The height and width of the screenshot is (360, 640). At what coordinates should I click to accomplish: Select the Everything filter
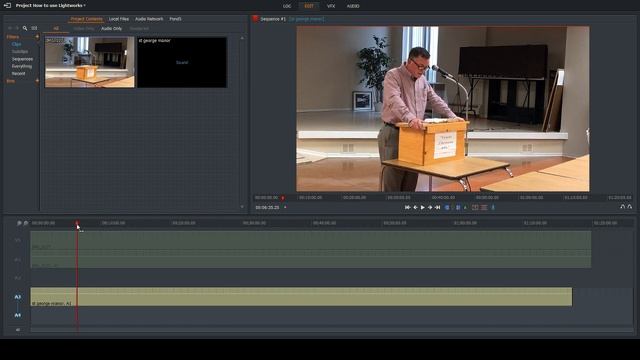(22, 66)
